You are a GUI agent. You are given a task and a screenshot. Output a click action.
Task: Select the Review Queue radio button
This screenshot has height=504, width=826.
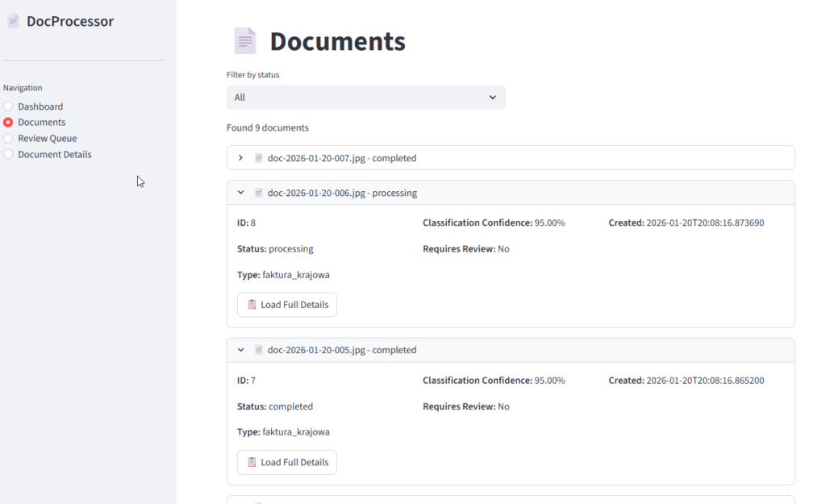pos(8,139)
